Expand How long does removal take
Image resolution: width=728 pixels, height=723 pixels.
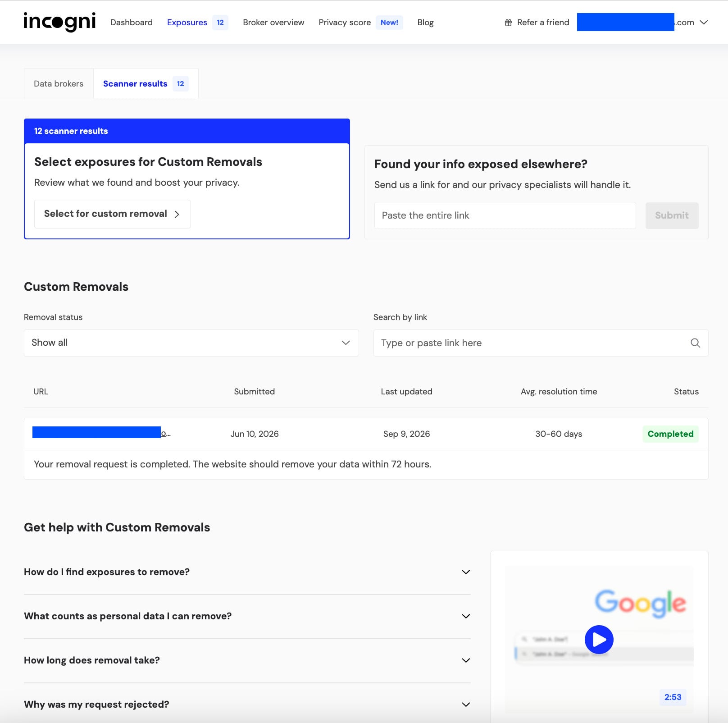point(247,660)
